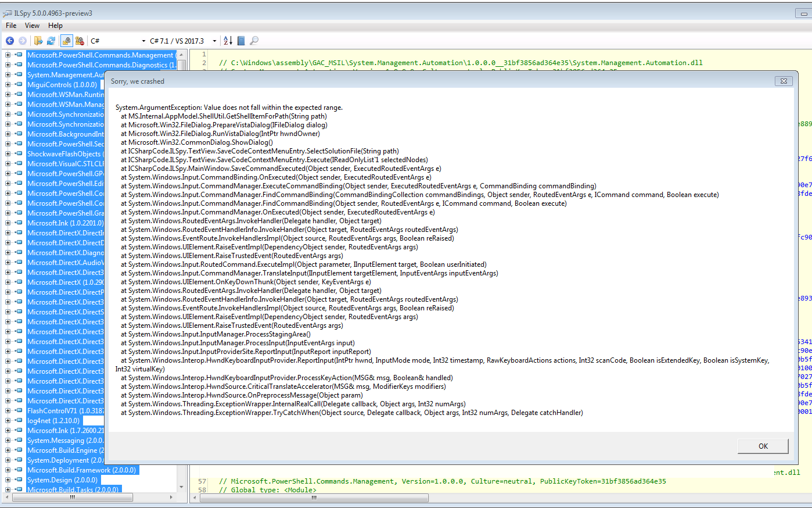Click the ExceptionWrapper.TryCatchWhen stack line

tap(352, 413)
